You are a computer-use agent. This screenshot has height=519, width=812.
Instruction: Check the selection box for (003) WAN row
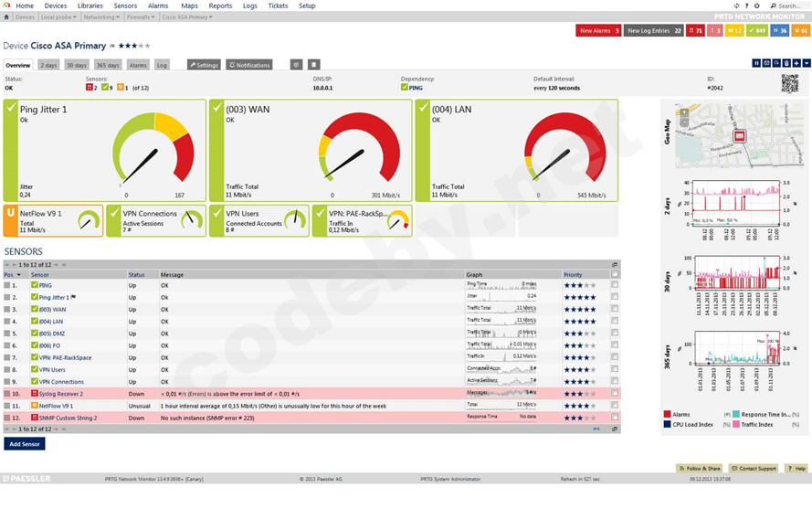point(615,309)
